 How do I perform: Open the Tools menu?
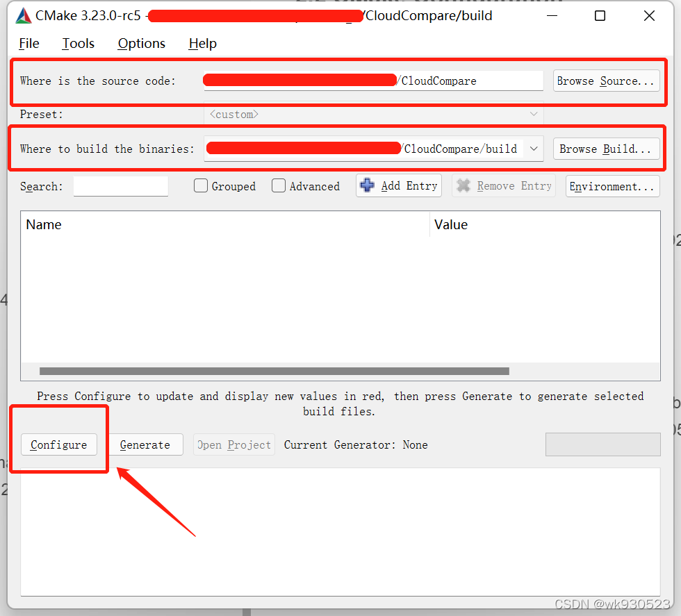point(78,44)
